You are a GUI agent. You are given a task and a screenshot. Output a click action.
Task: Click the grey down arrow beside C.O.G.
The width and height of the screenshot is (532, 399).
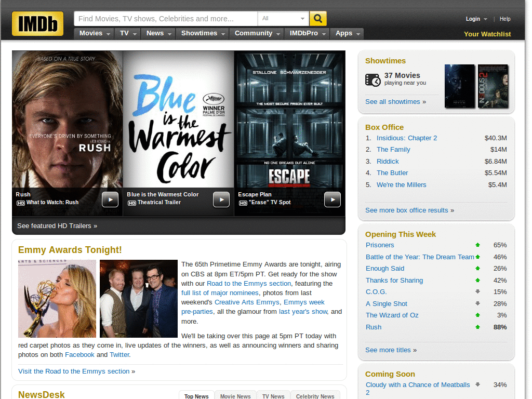pos(478,291)
